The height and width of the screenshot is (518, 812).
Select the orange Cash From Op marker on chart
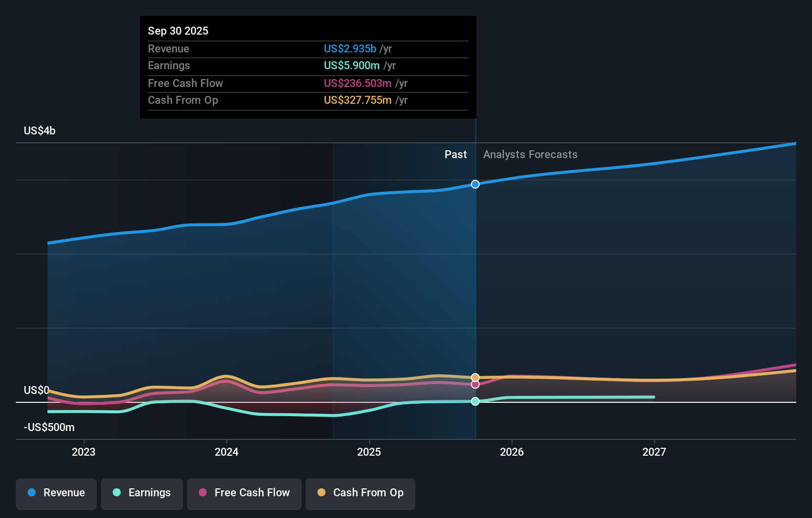click(475, 377)
